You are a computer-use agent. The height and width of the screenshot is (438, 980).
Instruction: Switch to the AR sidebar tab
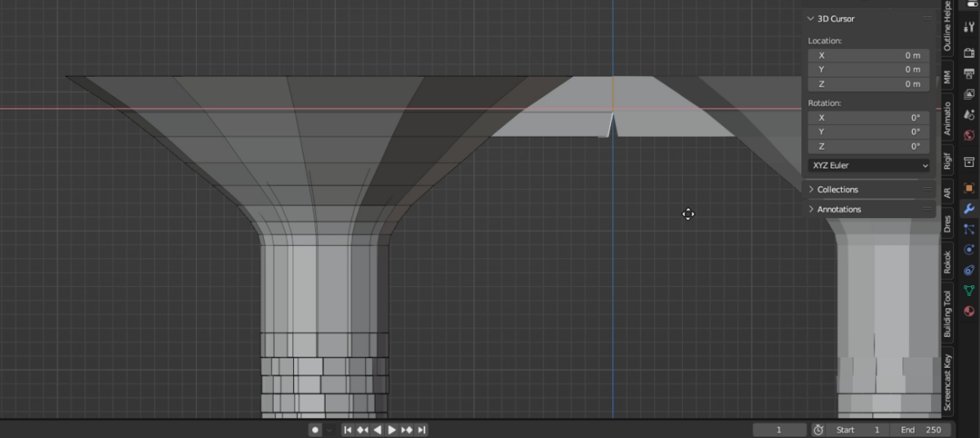947,193
